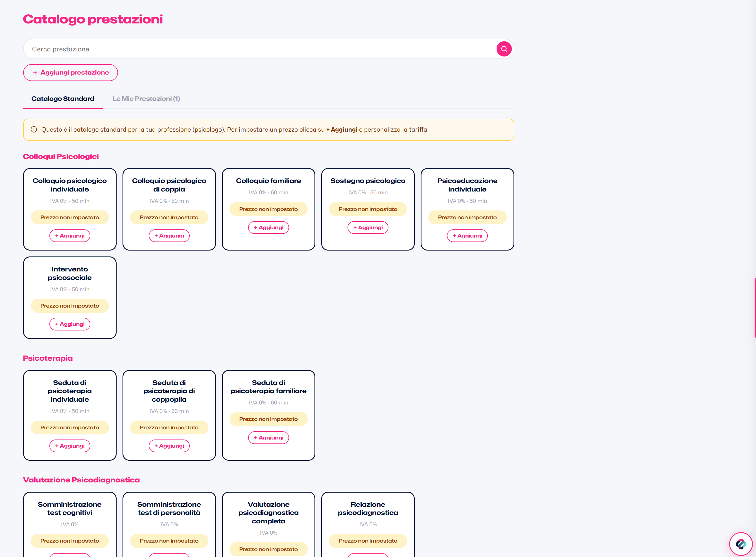This screenshot has width=756, height=557.
Task: Add Sostegno psicologico via Aggiungi
Action: [368, 228]
